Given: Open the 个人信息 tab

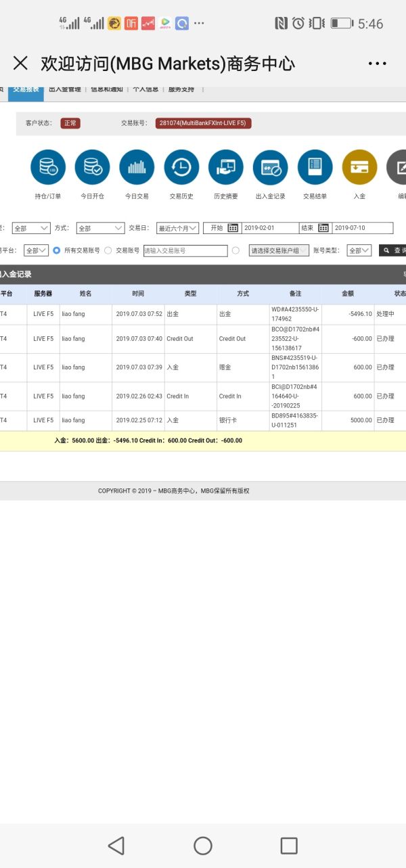Looking at the screenshot, I should (x=145, y=89).
